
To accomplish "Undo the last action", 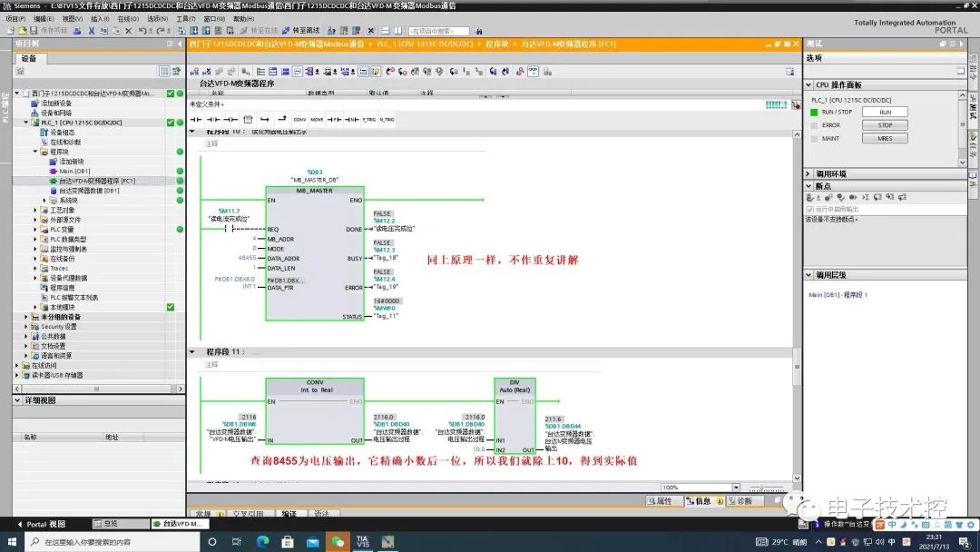I will click(142, 31).
